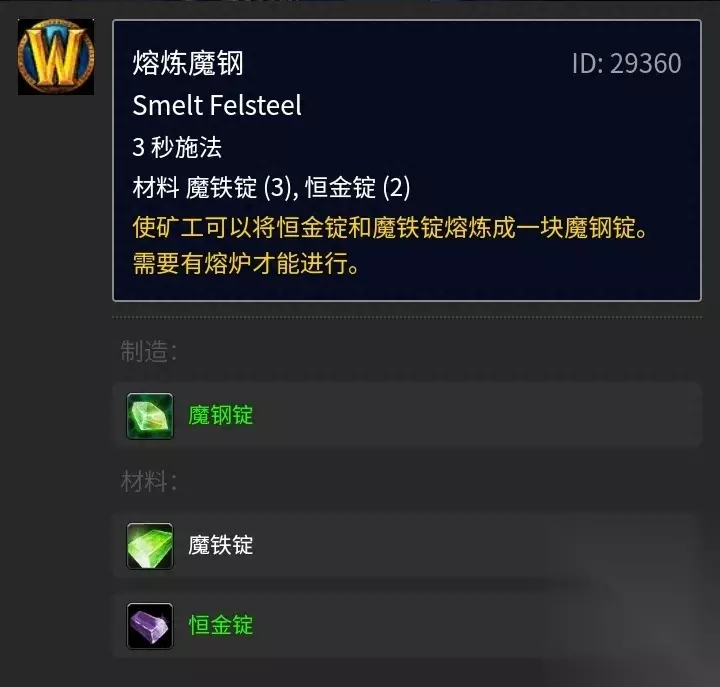
Task: Click empty space in the 恒金锭 row
Action: point(478,625)
